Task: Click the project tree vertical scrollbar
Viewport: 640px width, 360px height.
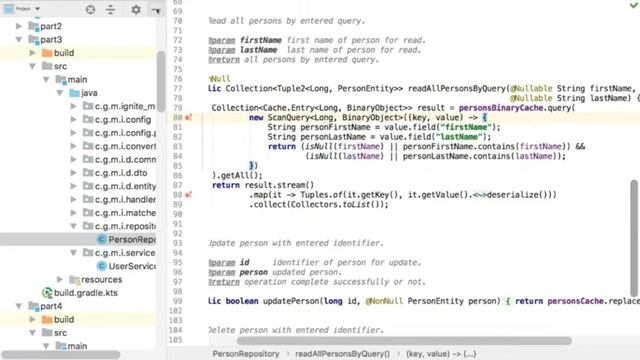Action: (x=161, y=81)
